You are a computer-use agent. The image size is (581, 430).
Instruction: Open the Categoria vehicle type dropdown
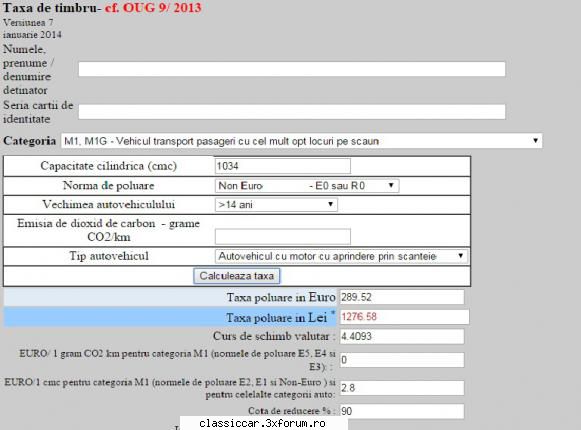pyautogui.click(x=301, y=141)
